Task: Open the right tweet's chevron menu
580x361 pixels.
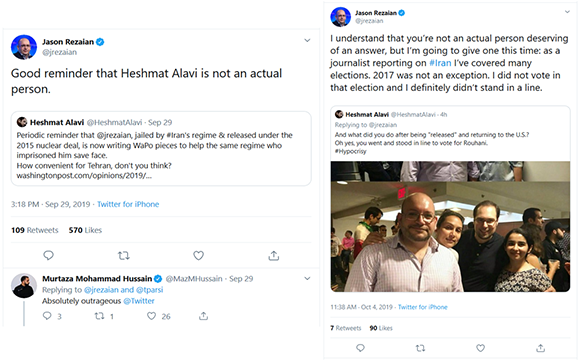Action: click(567, 12)
